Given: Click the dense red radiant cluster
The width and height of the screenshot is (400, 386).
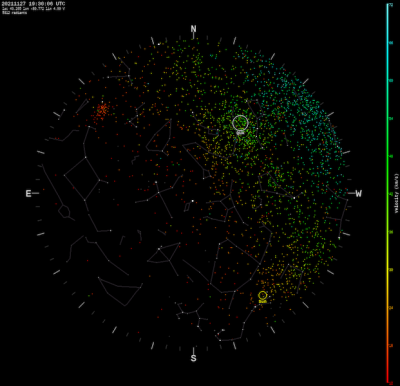Looking at the screenshot, I should point(102,110).
